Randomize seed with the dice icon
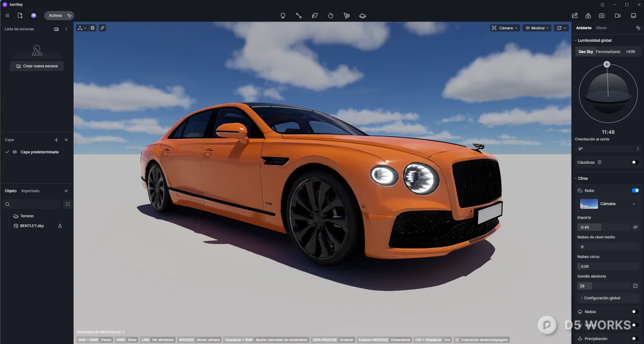644x344 pixels. 635,286
